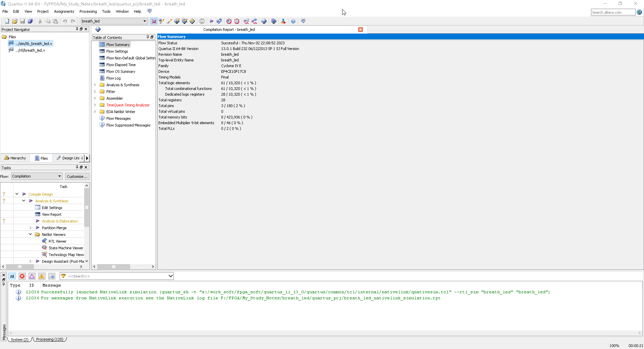This screenshot has width=644, height=349.
Task: Click the Compilation Report icon left of the title
Action: (x=98, y=29)
